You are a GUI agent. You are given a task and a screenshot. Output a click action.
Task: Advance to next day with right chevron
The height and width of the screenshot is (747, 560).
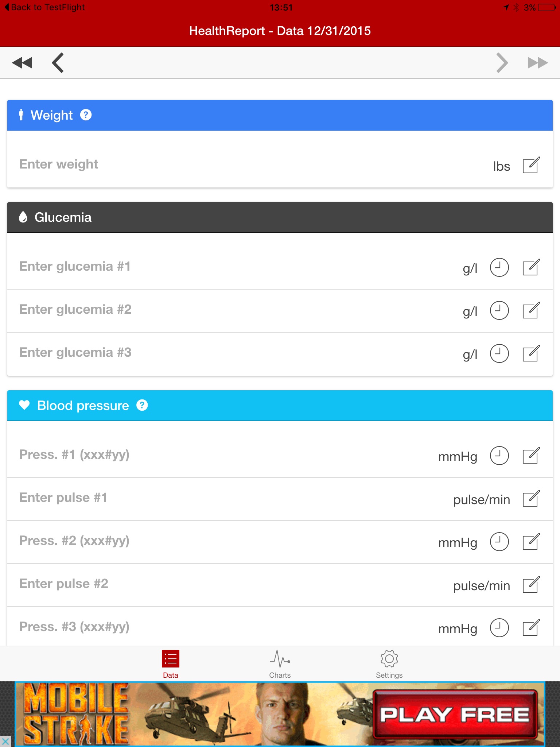point(502,63)
